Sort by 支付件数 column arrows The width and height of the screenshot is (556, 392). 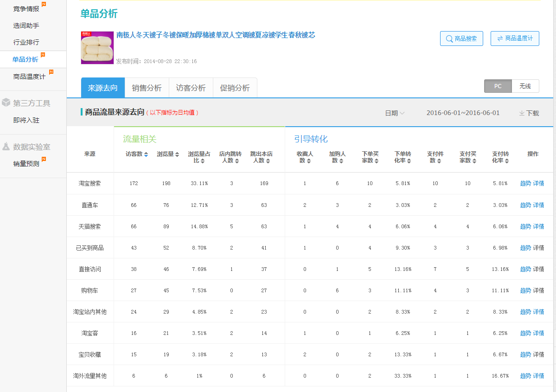point(439,161)
